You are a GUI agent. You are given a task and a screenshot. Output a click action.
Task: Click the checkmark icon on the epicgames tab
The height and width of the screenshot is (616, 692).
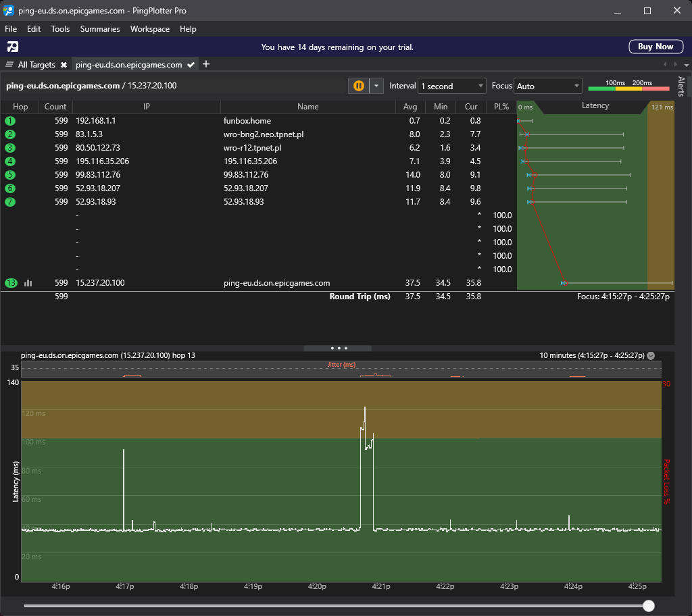coord(191,65)
